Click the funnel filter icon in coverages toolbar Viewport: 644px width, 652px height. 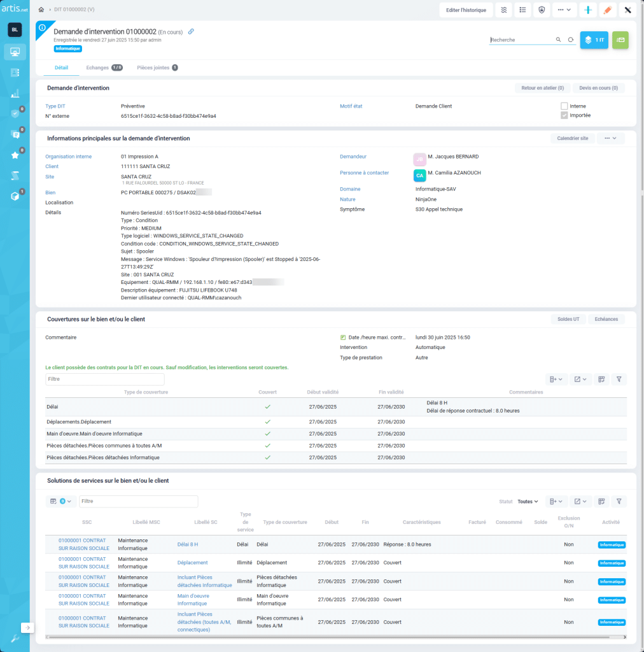coord(619,379)
